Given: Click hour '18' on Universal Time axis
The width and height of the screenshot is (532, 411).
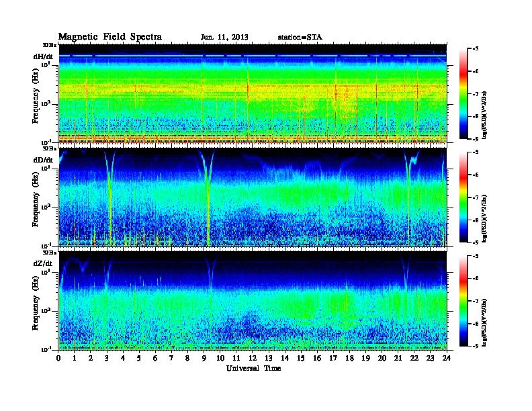Looking at the screenshot, I should 349,358.
